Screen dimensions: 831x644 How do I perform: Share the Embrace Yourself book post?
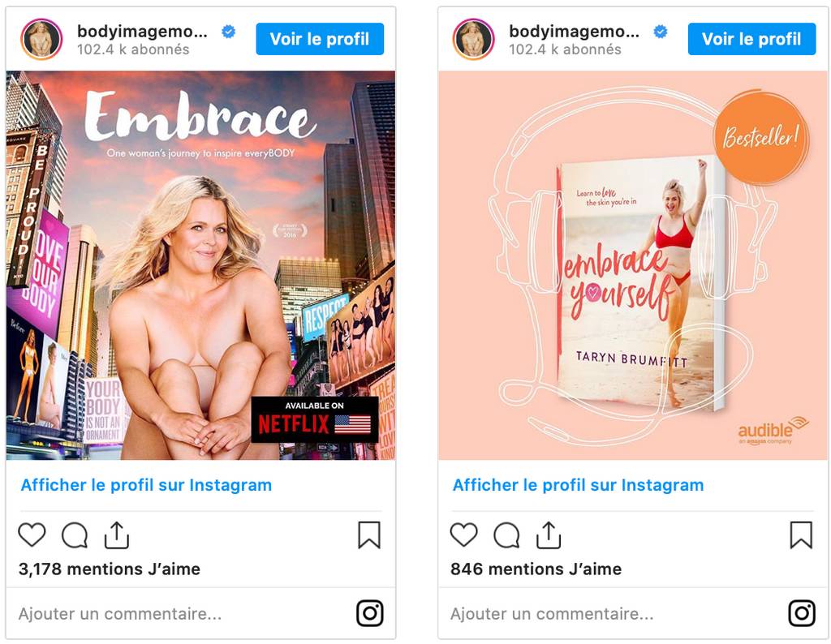pyautogui.click(x=549, y=535)
